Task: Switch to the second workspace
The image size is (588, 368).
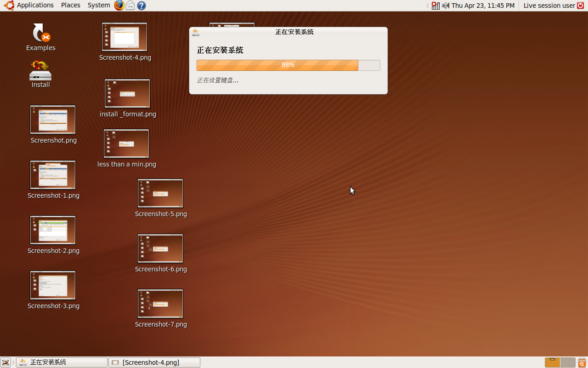Action: pos(568,362)
